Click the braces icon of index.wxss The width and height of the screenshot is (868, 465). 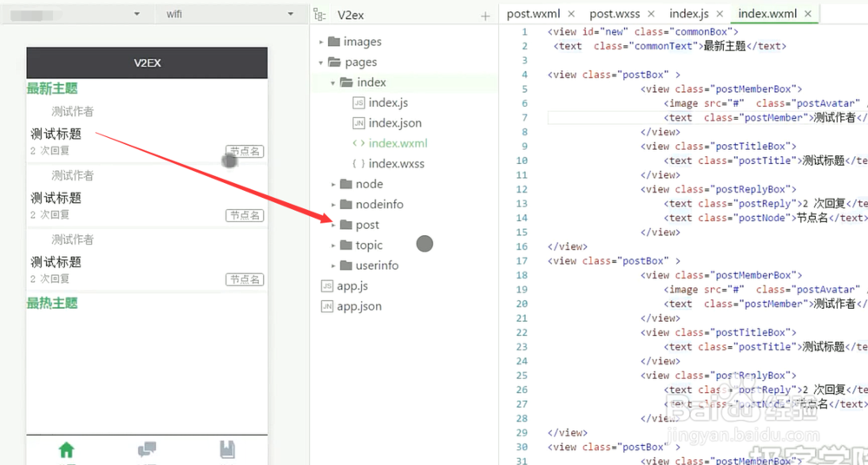[x=358, y=164]
